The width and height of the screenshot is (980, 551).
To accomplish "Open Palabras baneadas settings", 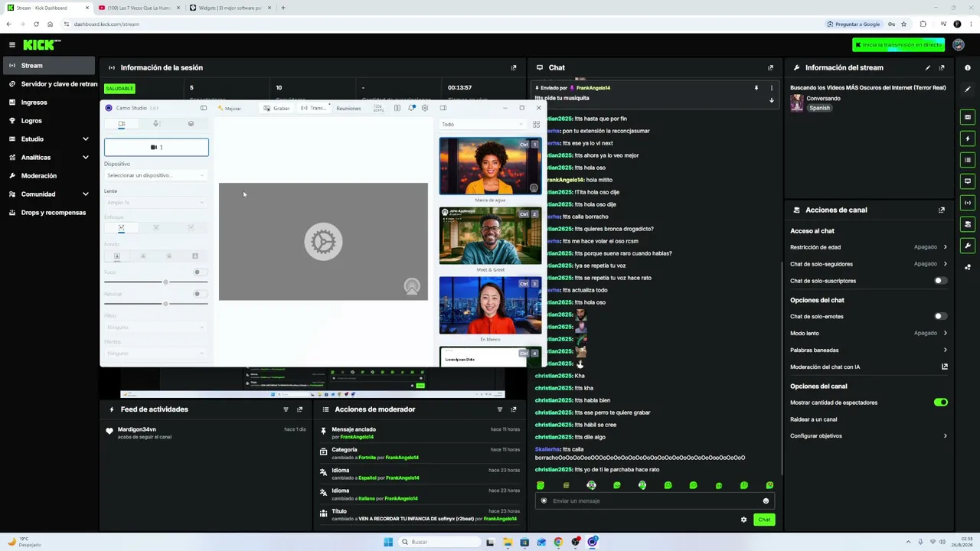I will (x=868, y=350).
